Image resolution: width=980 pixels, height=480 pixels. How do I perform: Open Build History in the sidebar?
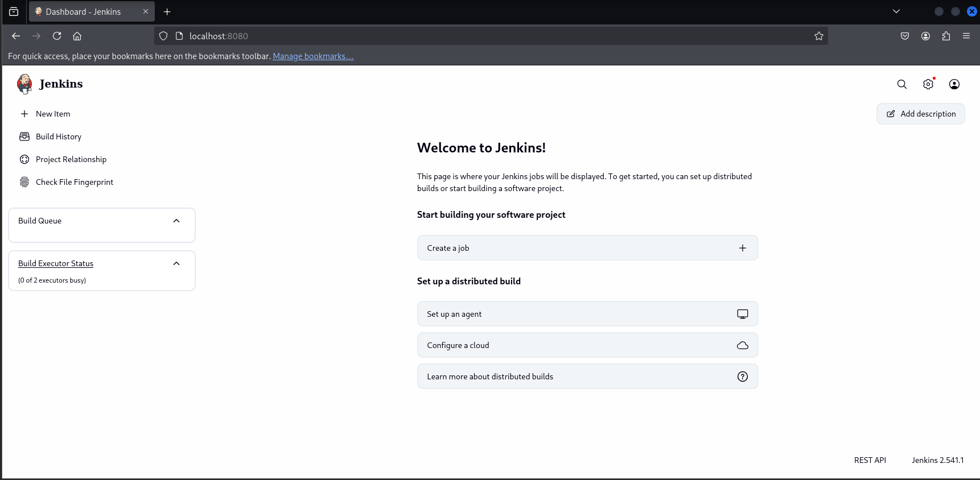click(x=59, y=136)
